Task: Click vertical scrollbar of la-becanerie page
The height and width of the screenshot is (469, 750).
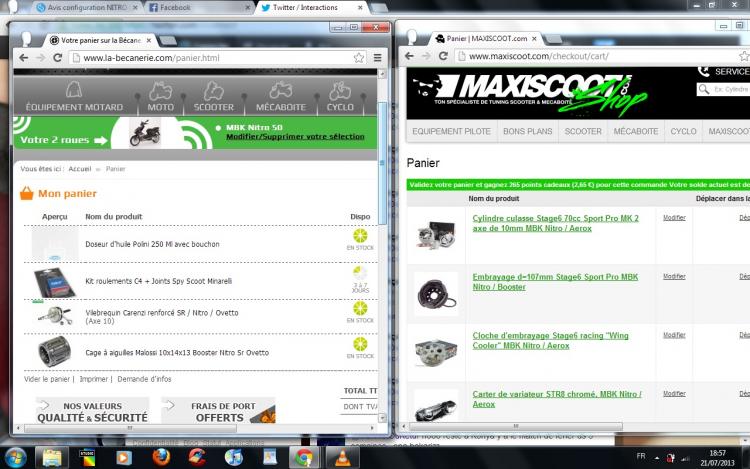Action: pyautogui.click(x=382, y=163)
